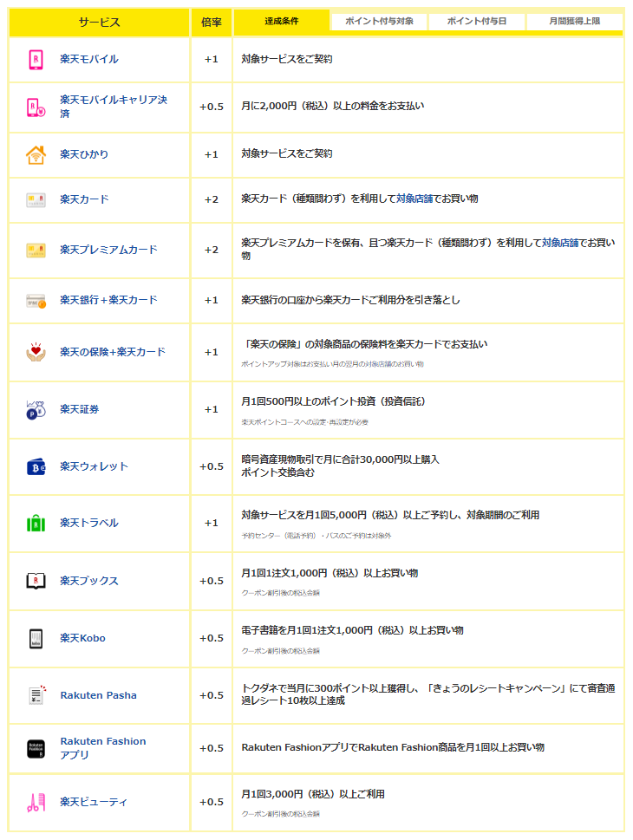Click Rakuten Fashion app purchase condition text
Image resolution: width=633 pixels, height=840 pixels.
coord(393,747)
